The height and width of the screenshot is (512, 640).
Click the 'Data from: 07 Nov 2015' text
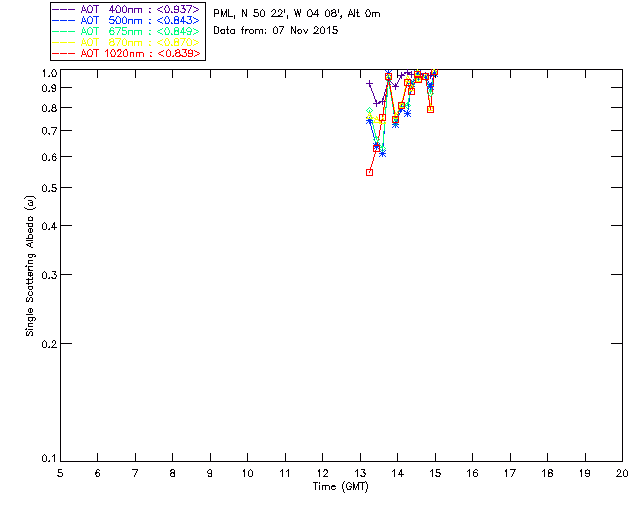point(276,31)
